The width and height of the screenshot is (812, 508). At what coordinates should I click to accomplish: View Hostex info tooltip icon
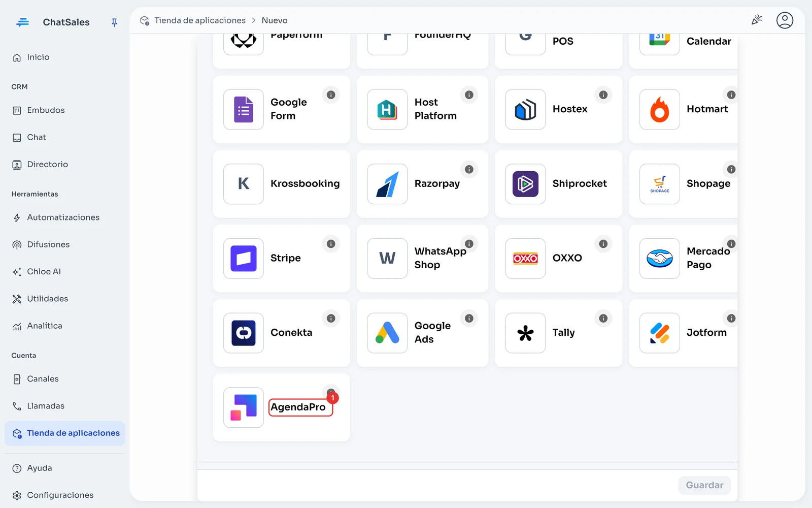click(x=603, y=95)
